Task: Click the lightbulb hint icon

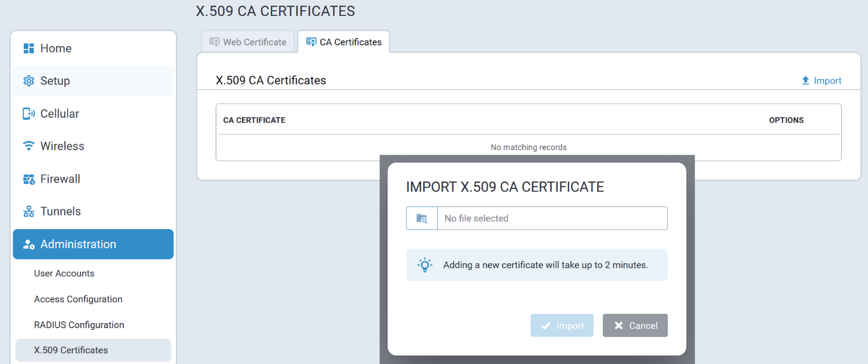Action: coord(425,265)
